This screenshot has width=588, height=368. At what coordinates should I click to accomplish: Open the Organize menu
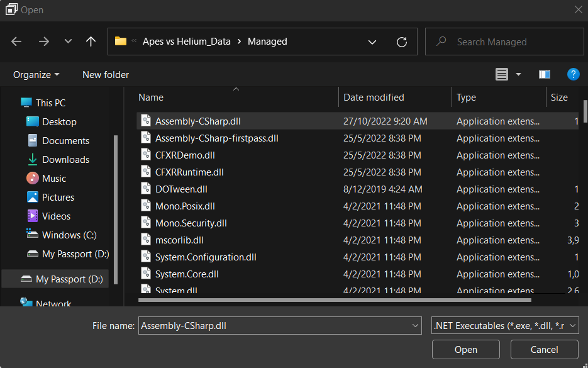pos(36,74)
